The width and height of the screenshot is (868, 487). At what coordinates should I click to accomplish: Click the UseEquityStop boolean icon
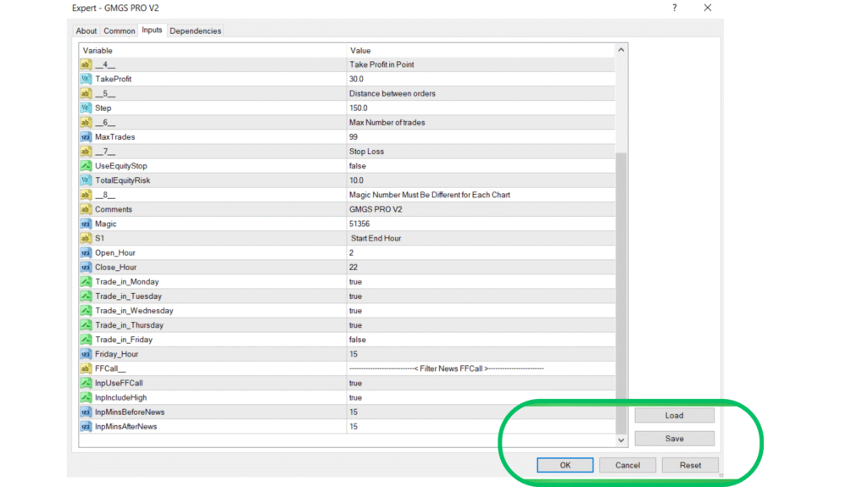point(86,166)
